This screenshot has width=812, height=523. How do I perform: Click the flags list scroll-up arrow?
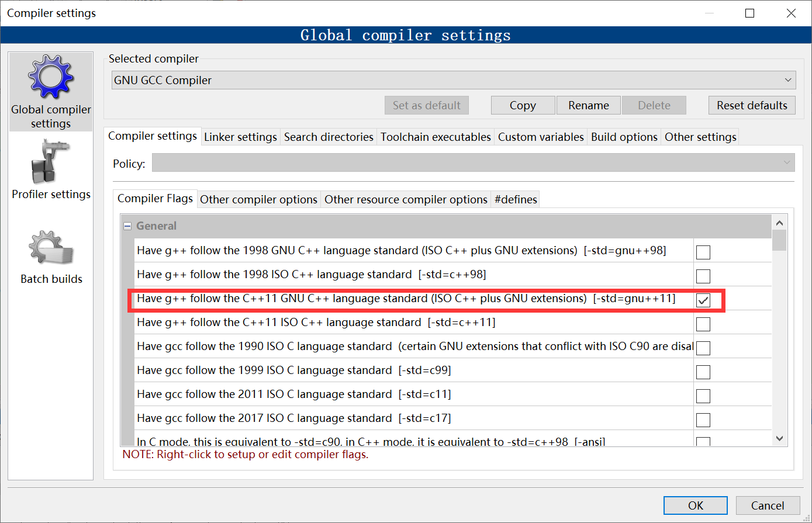click(x=779, y=223)
